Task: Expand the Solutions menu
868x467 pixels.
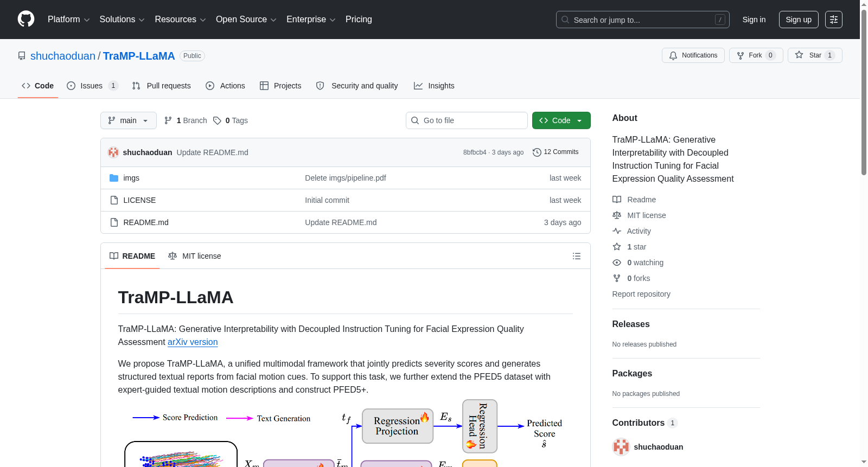Action: point(122,20)
